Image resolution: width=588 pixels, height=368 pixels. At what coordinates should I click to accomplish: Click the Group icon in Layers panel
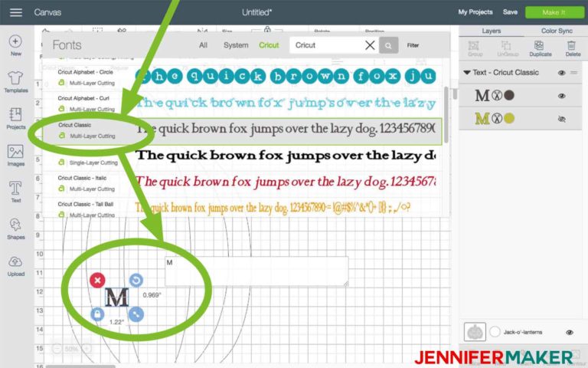click(475, 49)
